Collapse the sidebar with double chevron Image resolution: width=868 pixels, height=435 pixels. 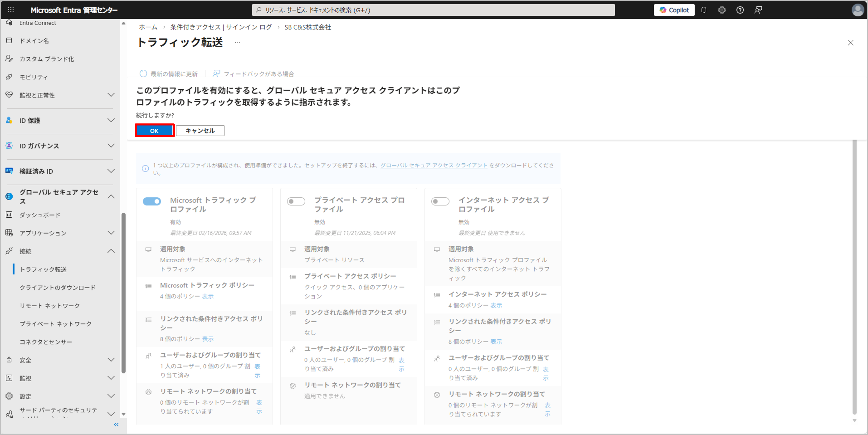click(116, 425)
